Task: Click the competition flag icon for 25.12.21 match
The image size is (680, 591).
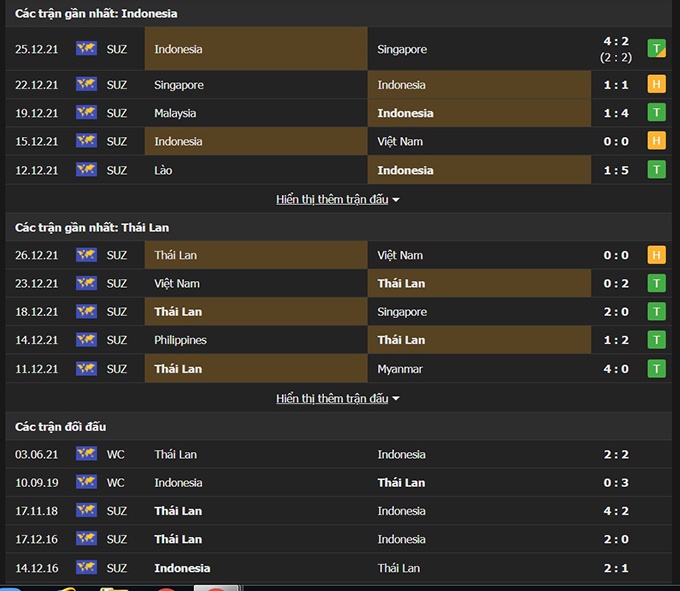Action: (86, 48)
